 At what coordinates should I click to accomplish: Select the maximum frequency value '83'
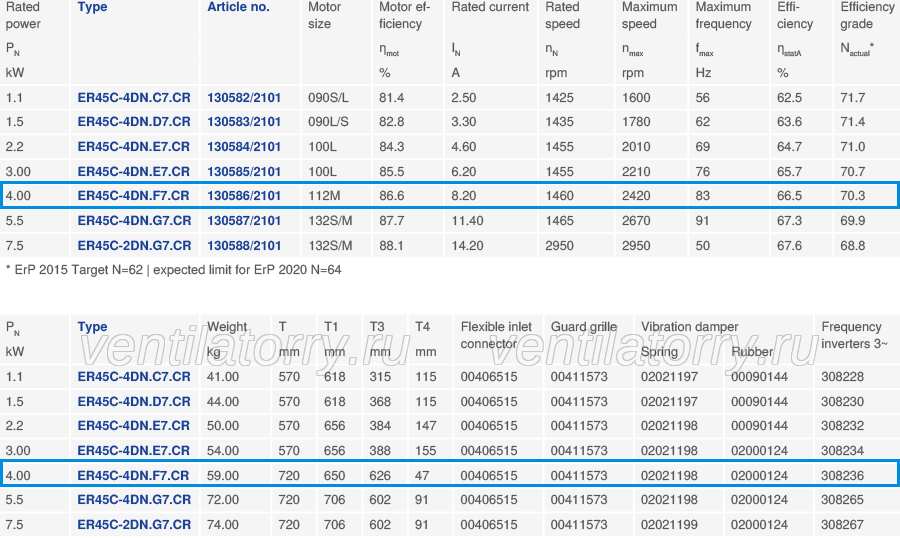[x=703, y=196]
